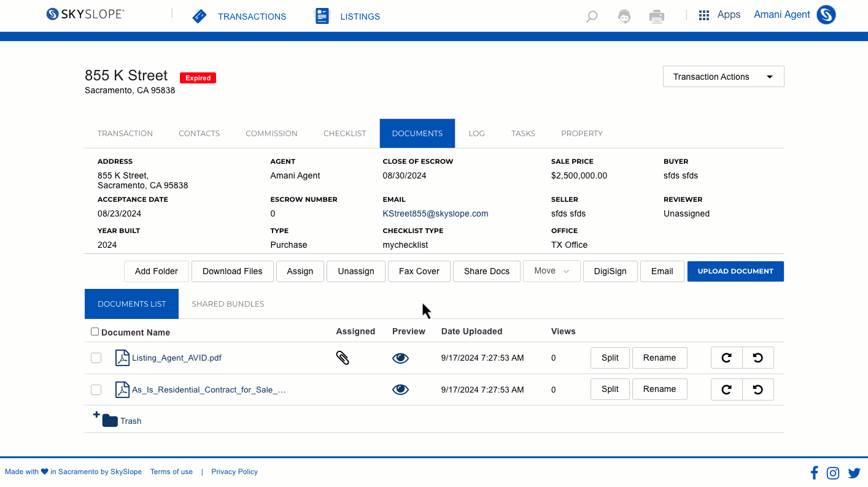The width and height of the screenshot is (868, 487).
Task: Go to the Log tab
Action: (x=476, y=133)
